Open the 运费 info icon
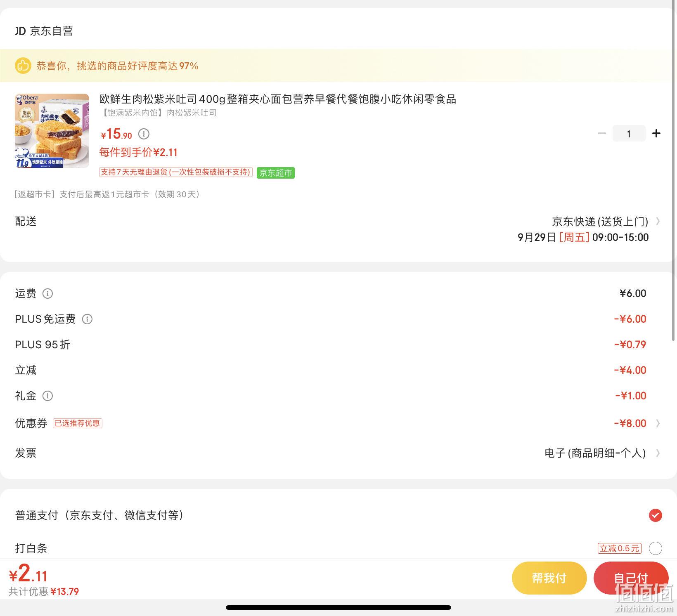This screenshot has height=616, width=677. 48,293
